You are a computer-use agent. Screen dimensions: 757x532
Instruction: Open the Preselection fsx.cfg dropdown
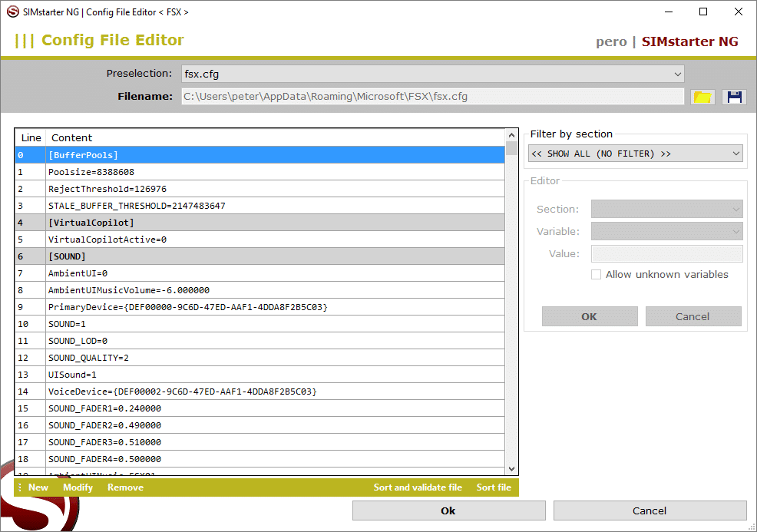tap(432, 74)
